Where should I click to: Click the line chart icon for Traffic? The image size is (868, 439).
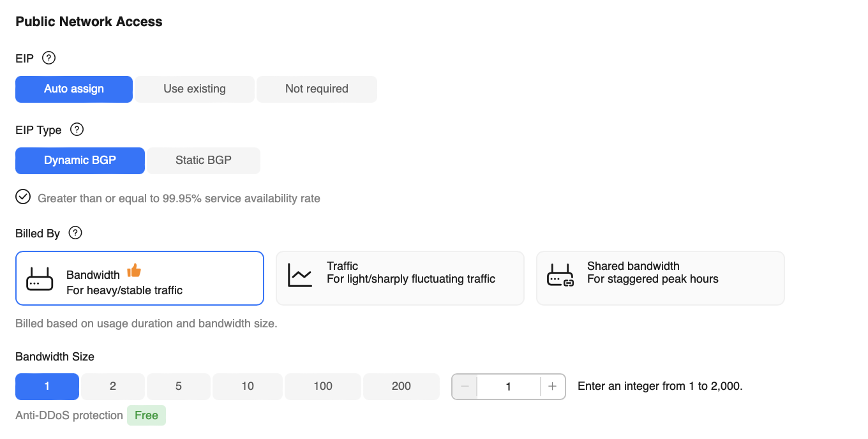click(300, 275)
